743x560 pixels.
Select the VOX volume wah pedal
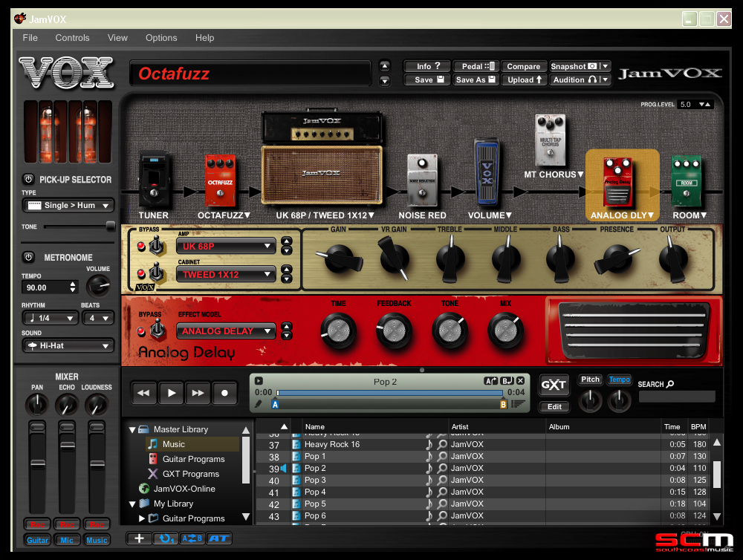click(487, 172)
